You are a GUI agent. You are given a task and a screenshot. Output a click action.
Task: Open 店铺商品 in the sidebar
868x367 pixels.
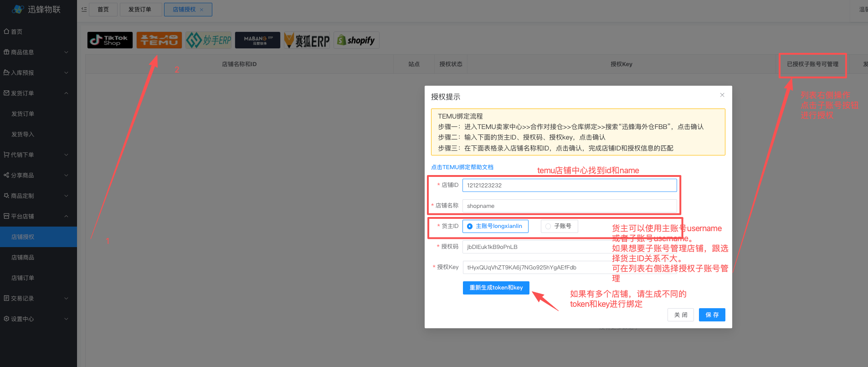(23, 257)
